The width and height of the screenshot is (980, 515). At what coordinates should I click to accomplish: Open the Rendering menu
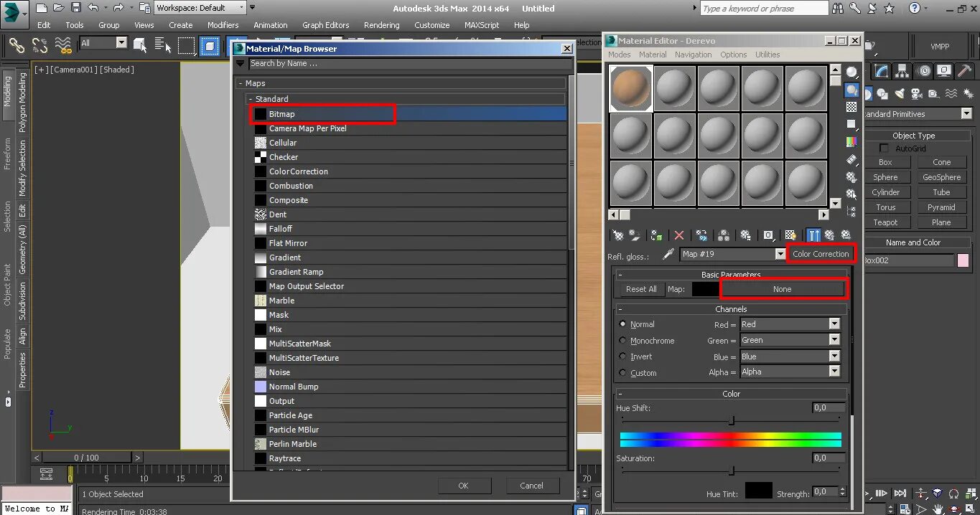click(381, 25)
